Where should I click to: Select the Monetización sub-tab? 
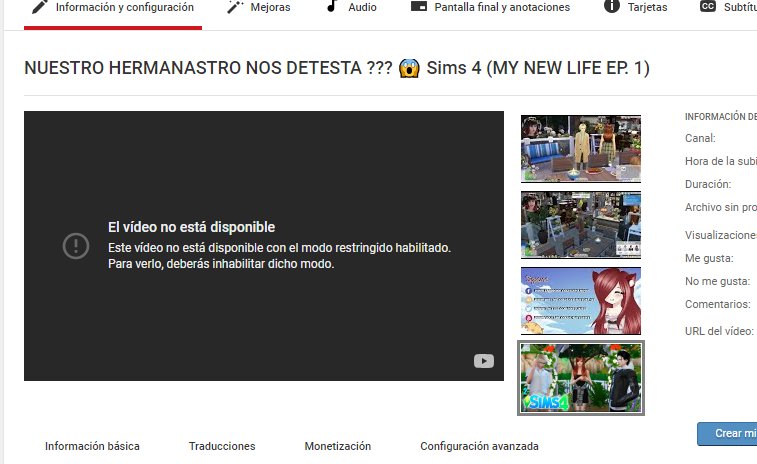337,446
